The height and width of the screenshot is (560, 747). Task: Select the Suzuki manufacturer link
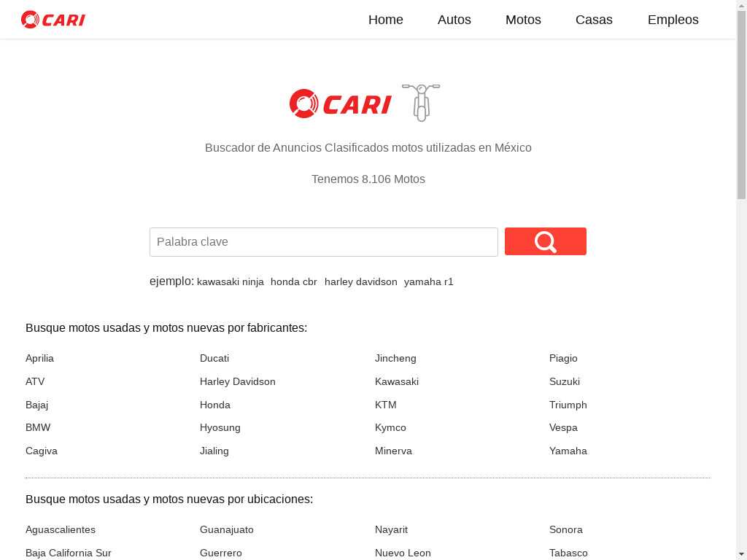pyautogui.click(x=565, y=381)
